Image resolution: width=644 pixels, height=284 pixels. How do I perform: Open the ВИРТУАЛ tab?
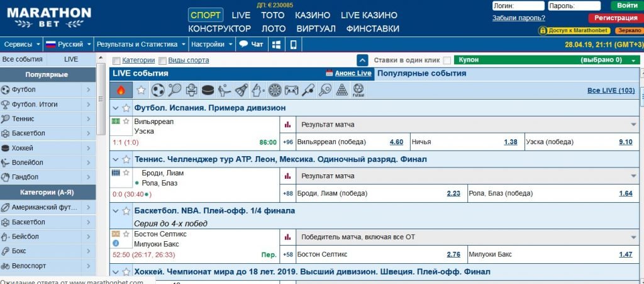(x=316, y=29)
